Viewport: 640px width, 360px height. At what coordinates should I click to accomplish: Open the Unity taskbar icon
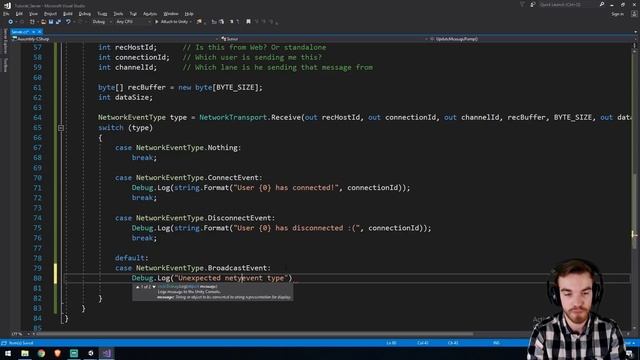[91, 353]
